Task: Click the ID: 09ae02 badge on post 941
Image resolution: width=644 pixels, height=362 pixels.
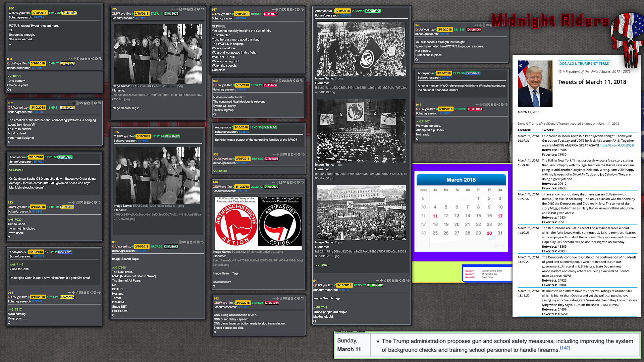Action: [x=375, y=285]
